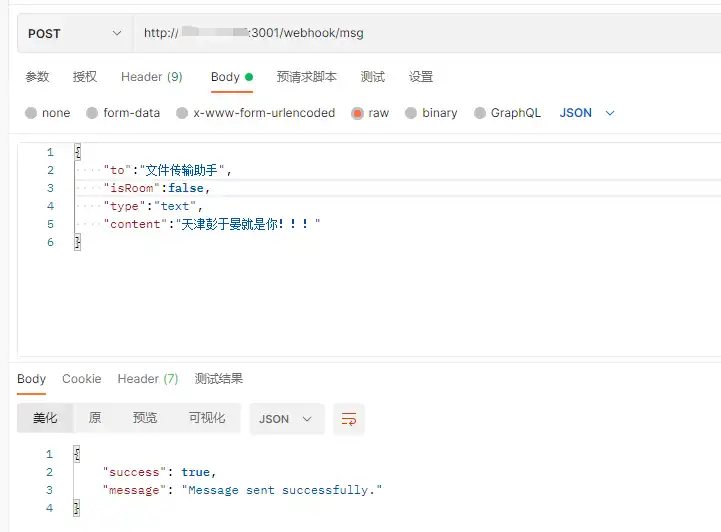Open the 设置 tab

[421, 77]
